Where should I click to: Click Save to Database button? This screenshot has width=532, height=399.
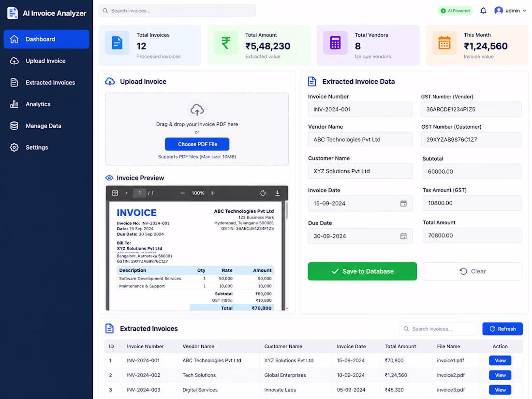point(362,271)
